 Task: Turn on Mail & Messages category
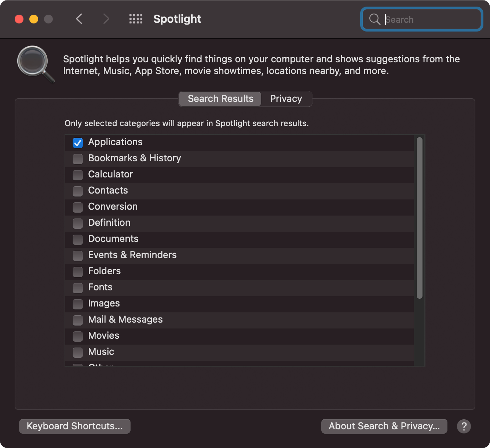tap(78, 320)
